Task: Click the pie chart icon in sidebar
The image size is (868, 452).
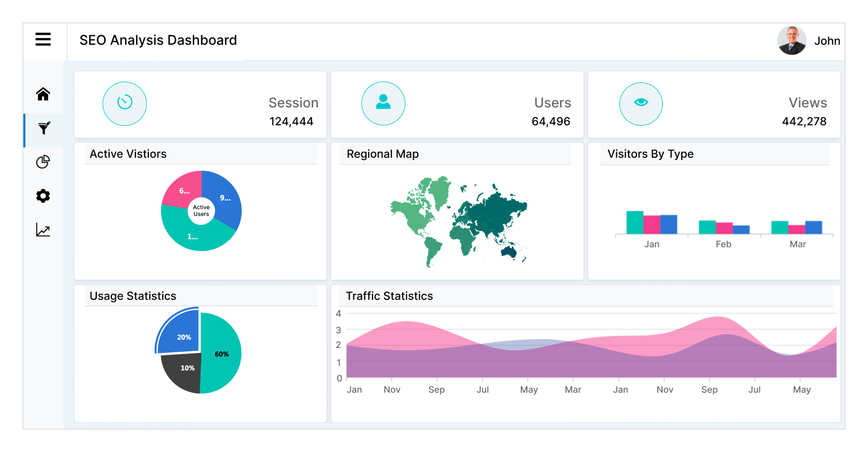Action: pyautogui.click(x=43, y=162)
